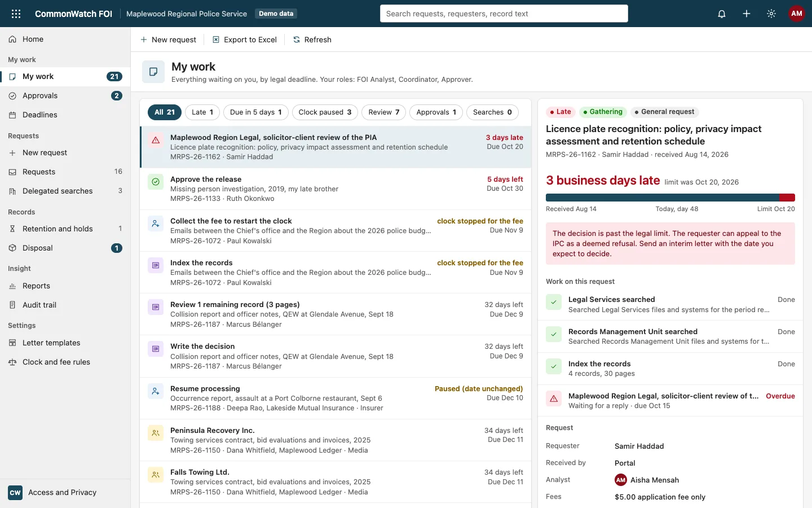The width and height of the screenshot is (812, 508).
Task: Refresh the work list
Action: pyautogui.click(x=312, y=40)
